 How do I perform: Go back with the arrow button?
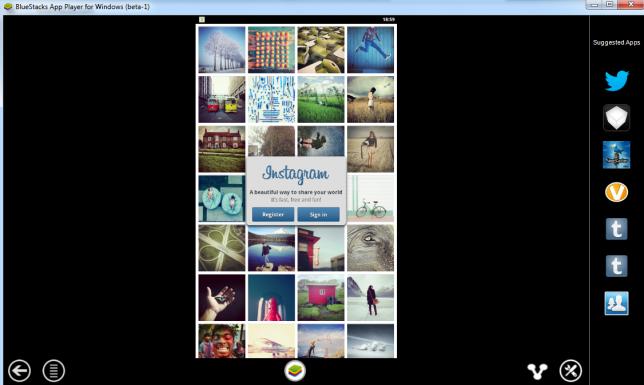coord(19,371)
